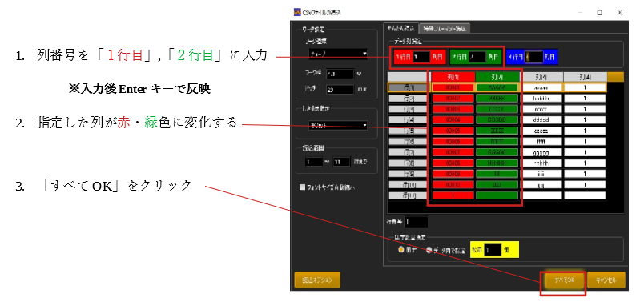Open 読込オプション import options
644x302 pixels.
click(x=317, y=280)
